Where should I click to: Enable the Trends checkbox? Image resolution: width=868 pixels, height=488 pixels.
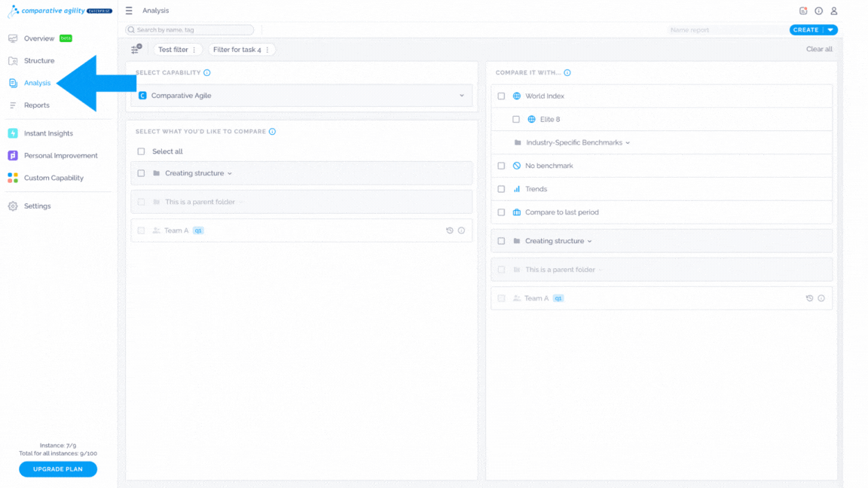click(502, 189)
